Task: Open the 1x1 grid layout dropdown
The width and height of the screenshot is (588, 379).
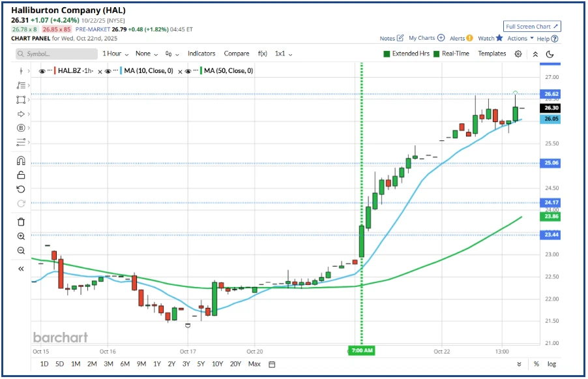Action: click(x=283, y=53)
